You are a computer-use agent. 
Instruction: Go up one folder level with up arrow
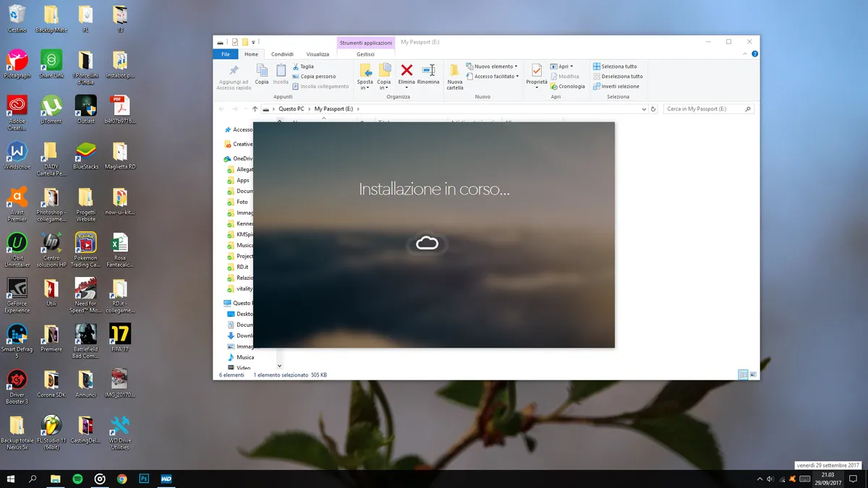tap(255, 109)
